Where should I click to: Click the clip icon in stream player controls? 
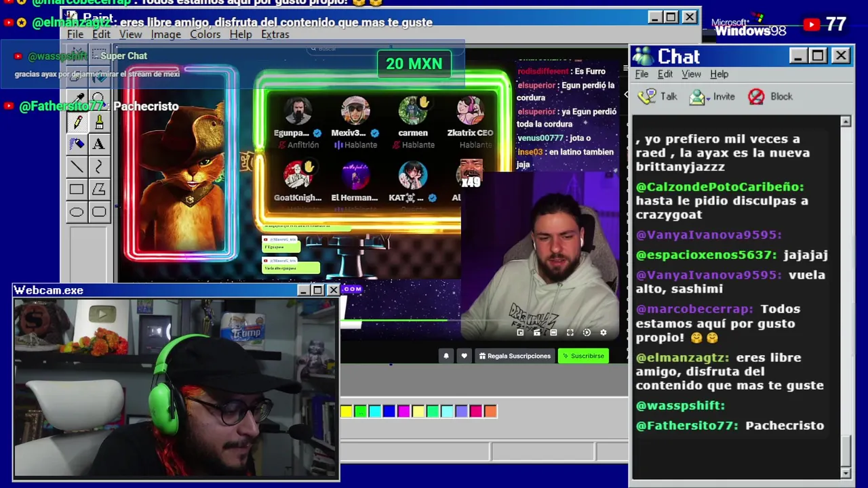537,332
